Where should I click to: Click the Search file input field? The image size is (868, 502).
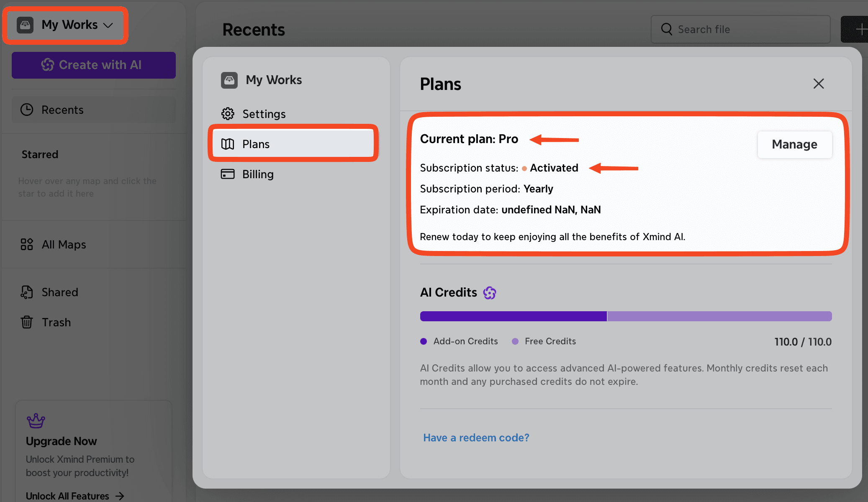click(x=745, y=29)
